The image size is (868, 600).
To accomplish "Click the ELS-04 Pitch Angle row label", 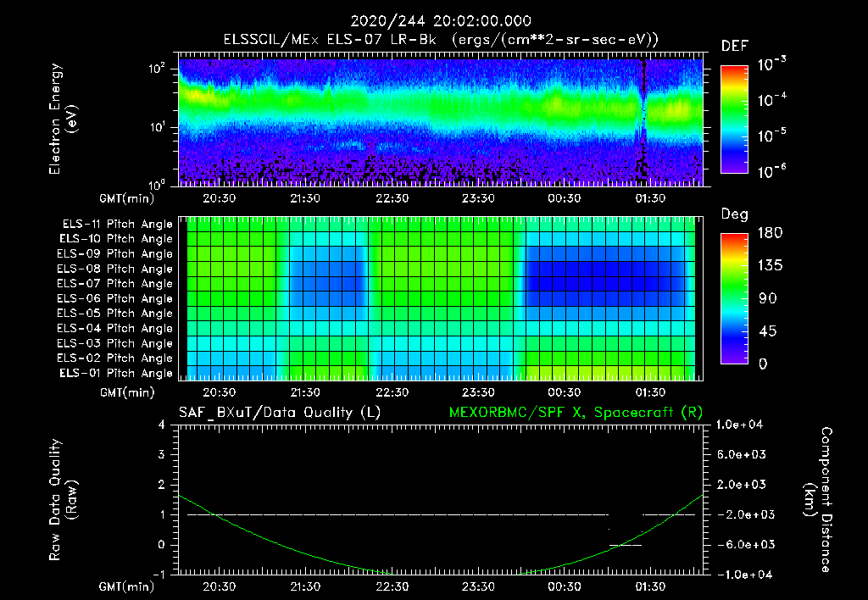I will pyautogui.click(x=114, y=328).
